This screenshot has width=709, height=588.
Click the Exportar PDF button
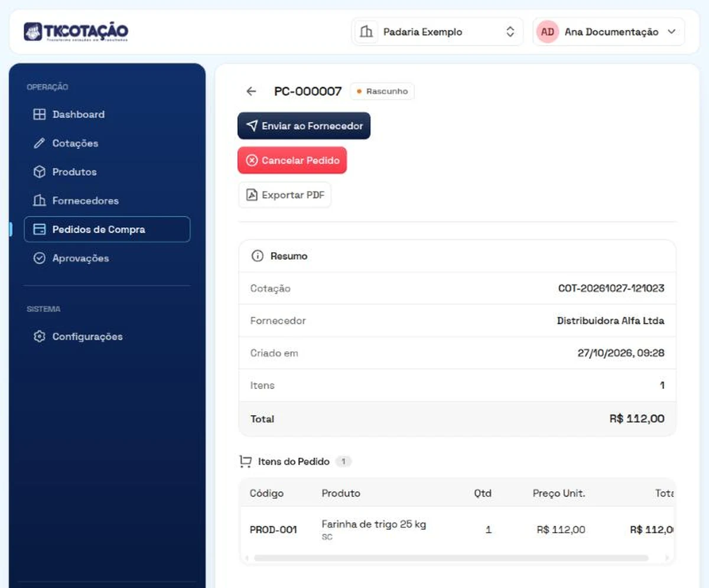285,195
